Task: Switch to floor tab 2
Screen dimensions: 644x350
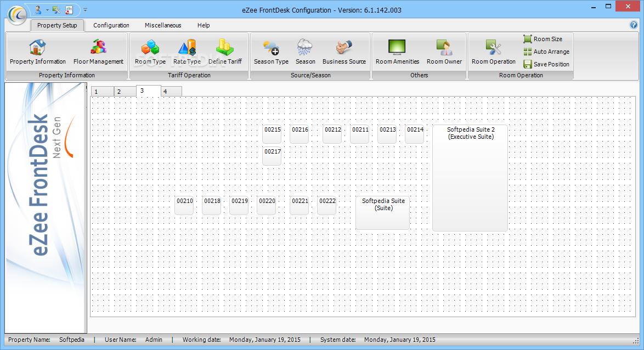Action: tap(125, 92)
